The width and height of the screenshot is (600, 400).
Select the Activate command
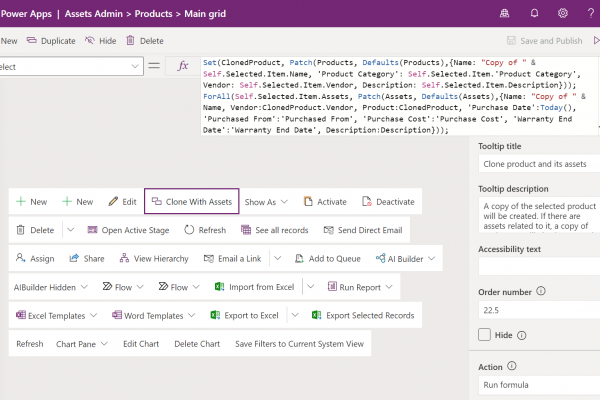[x=325, y=201]
